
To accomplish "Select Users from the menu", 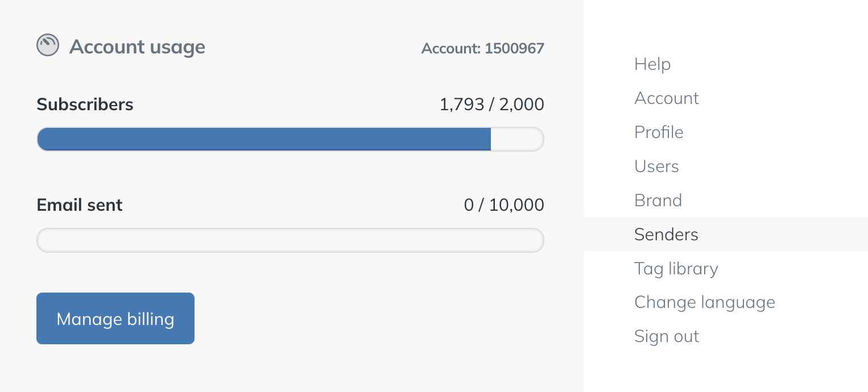I will 656,166.
